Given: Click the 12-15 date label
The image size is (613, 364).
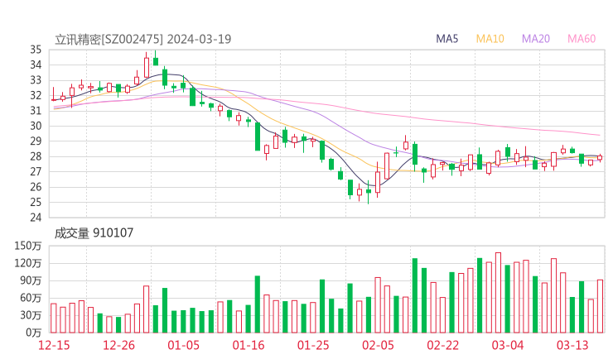Looking at the screenshot, I should tap(54, 345).
